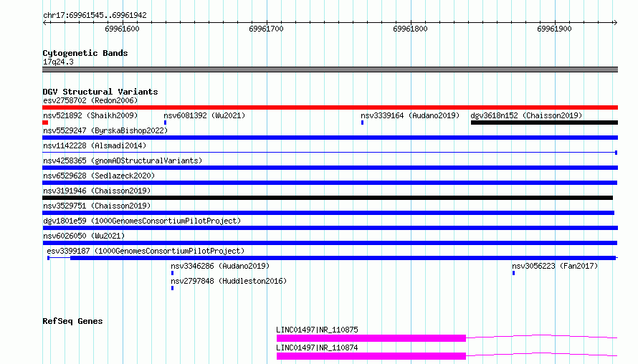Image resolution: width=638 pixels, height=364 pixels.
Task: Select the red esv2758702 variant bar
Action: tap(330, 107)
